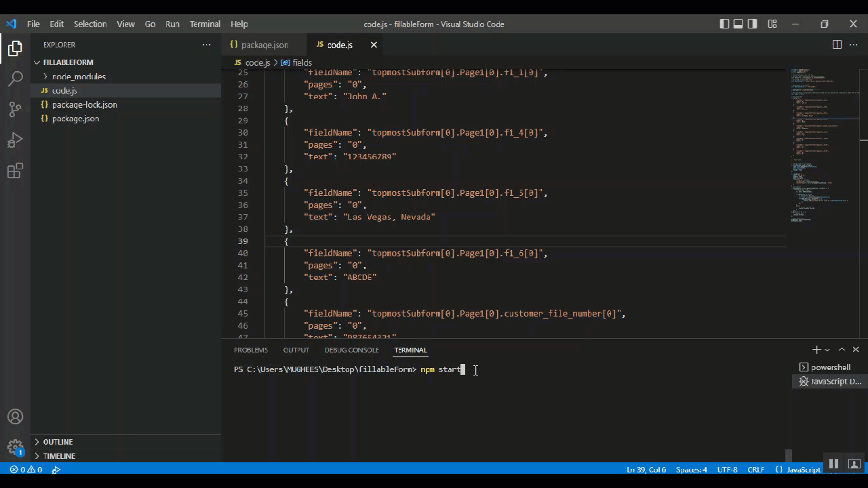Pause the recording playback
This screenshot has height=488, width=868.
coord(834,464)
